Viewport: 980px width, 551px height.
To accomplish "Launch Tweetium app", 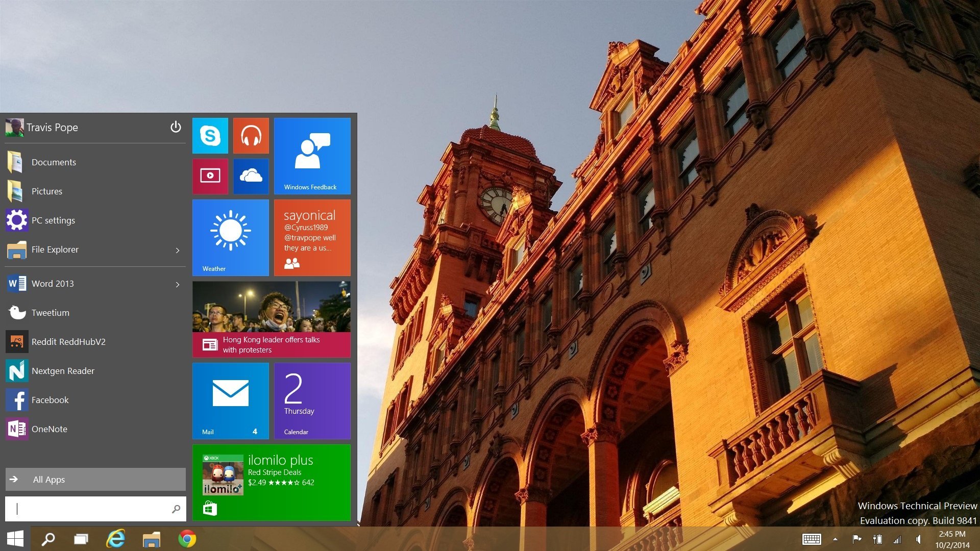I will coord(95,313).
